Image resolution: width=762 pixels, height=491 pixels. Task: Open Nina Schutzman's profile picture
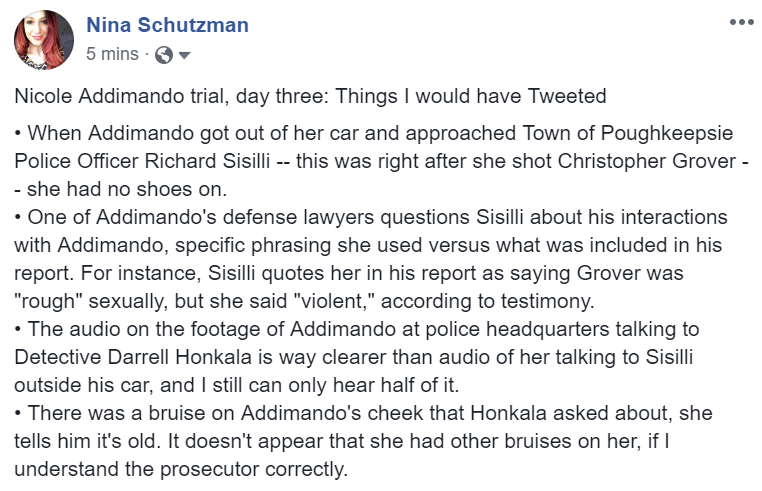(43, 40)
